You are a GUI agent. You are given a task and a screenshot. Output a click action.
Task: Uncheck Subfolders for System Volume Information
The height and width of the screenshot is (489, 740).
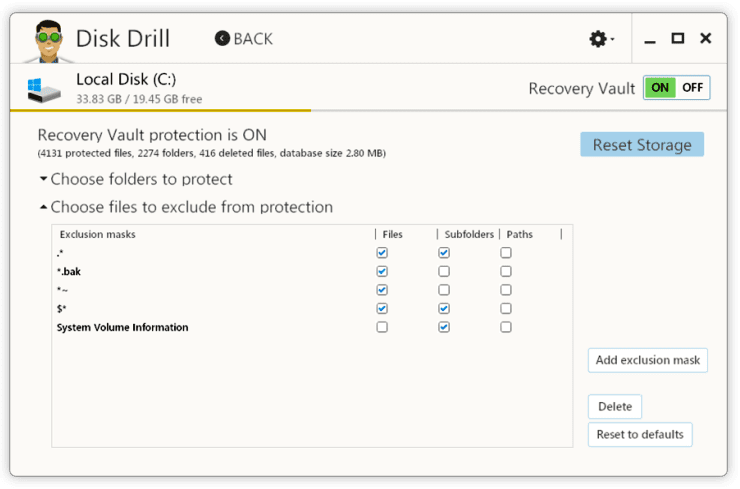click(x=444, y=328)
